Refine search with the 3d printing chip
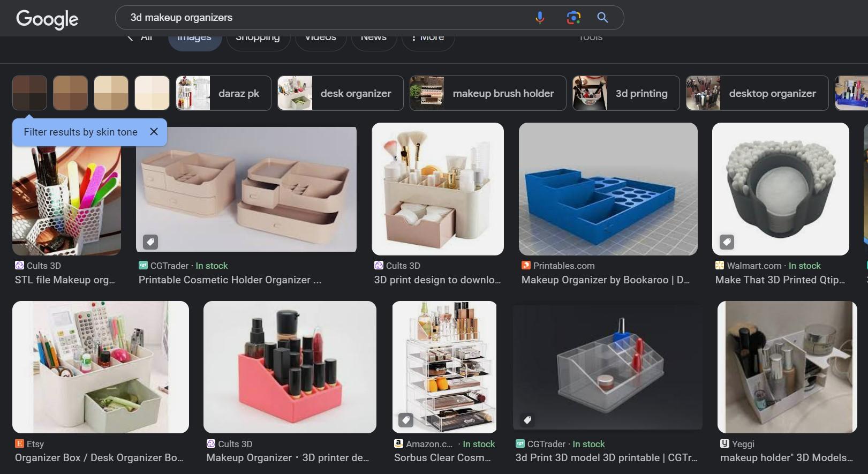The height and width of the screenshot is (474, 868). point(626,93)
